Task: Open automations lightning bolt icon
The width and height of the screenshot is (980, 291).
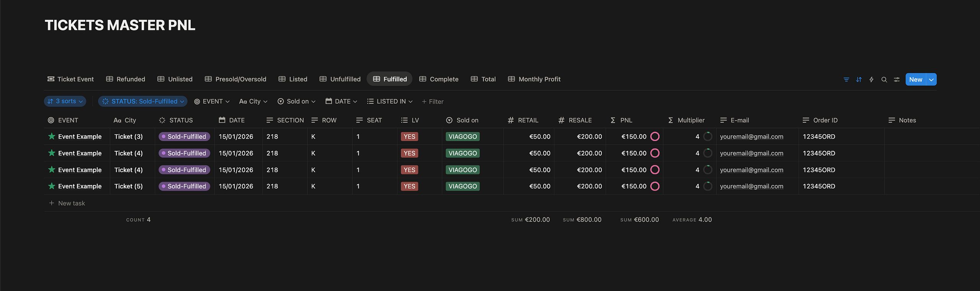Action: tap(871, 80)
